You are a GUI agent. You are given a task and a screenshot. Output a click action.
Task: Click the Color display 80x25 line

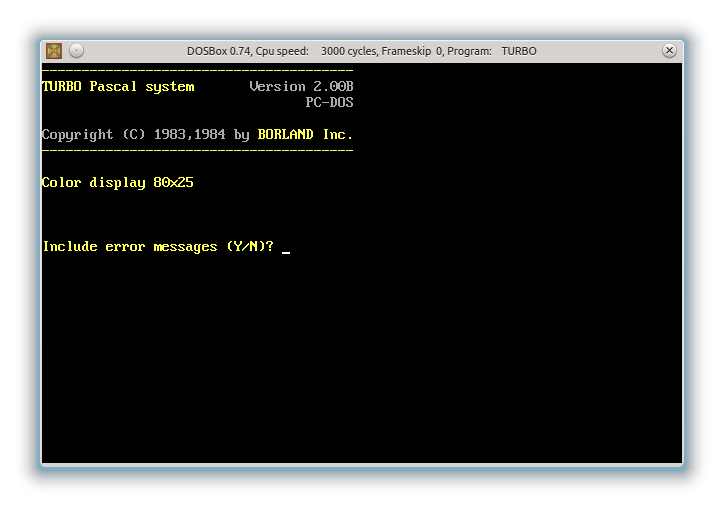pos(117,183)
